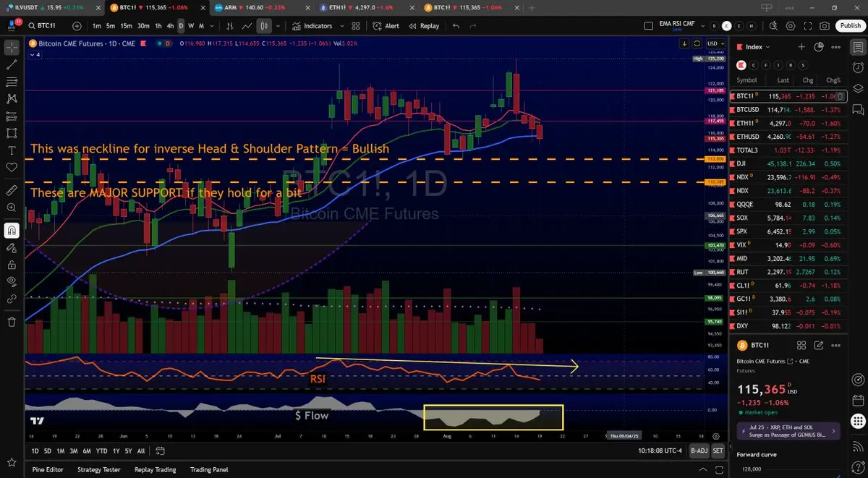Create an Alert
The width and height of the screenshot is (868, 478).
pos(386,26)
